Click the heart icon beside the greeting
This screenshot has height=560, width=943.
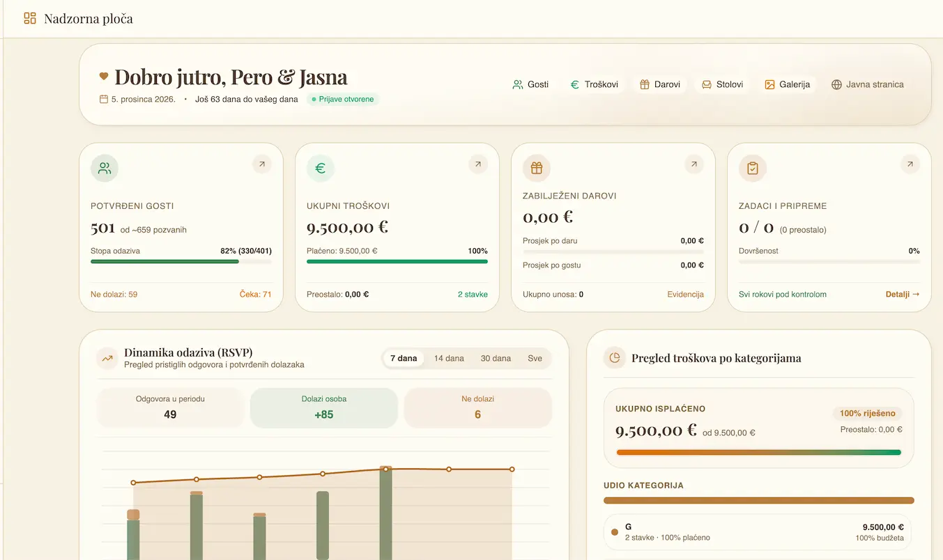104,77
